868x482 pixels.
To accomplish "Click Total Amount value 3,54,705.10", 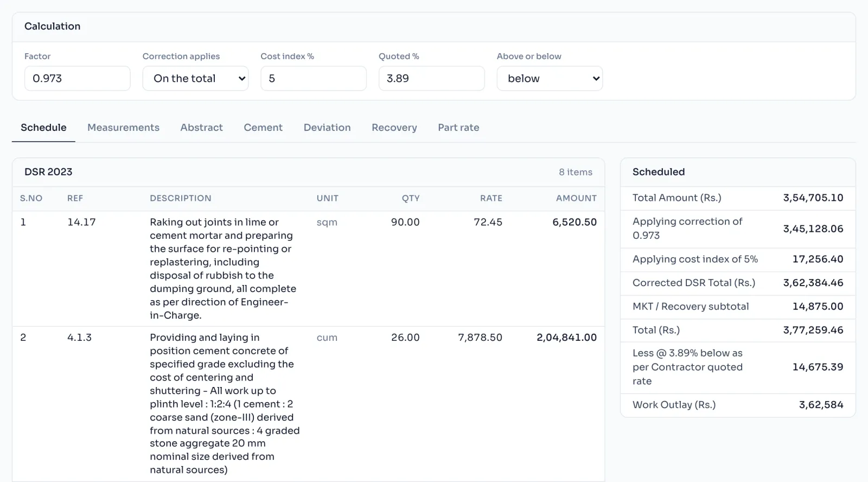I will tap(813, 198).
